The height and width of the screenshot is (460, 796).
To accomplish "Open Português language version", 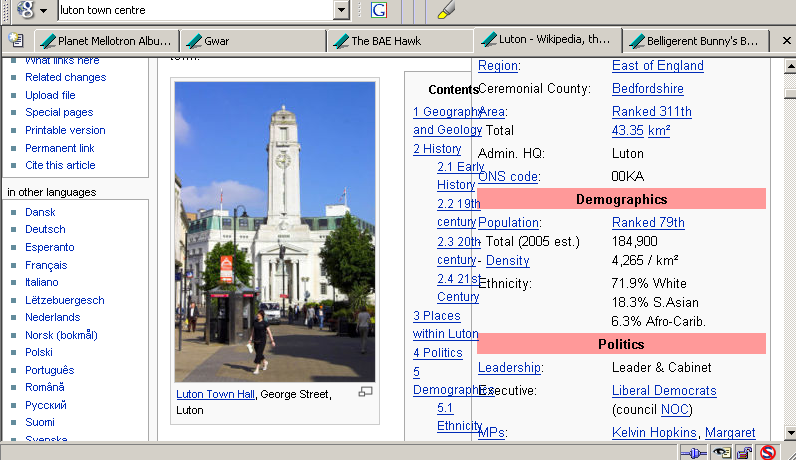I will (x=50, y=370).
